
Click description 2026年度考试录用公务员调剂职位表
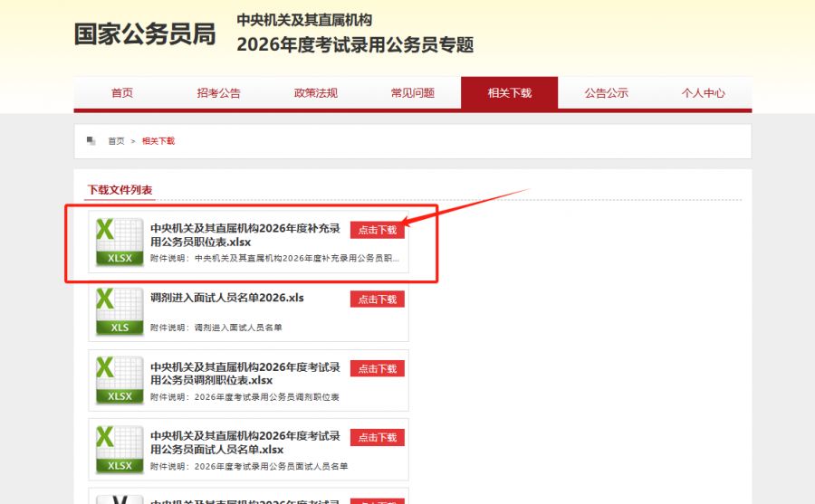tap(244, 397)
